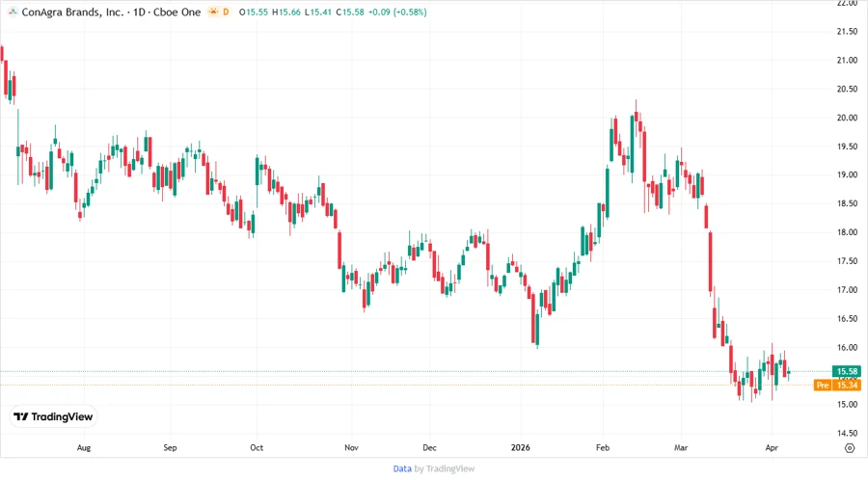Viewport: 868px width, 480px height.
Task: Click the 21.50 price scale label
Action: tap(847, 32)
